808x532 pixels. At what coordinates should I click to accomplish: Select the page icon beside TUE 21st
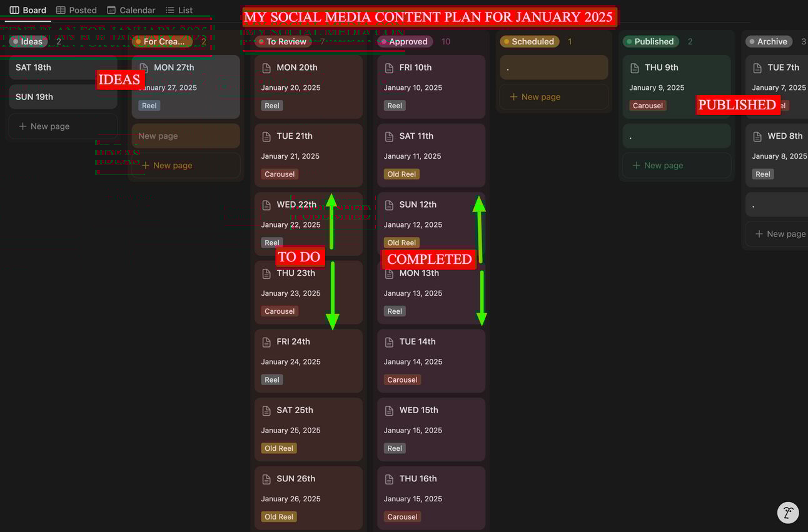pos(266,136)
